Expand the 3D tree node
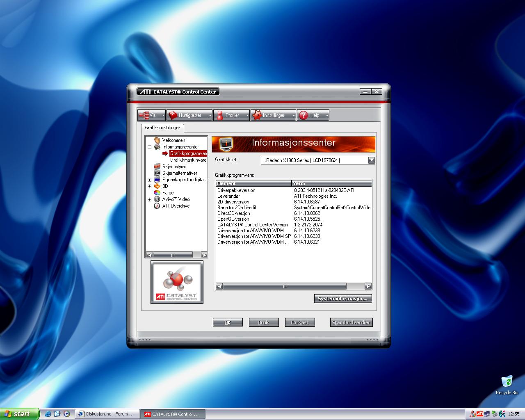This screenshot has width=525, height=420. pos(149,186)
